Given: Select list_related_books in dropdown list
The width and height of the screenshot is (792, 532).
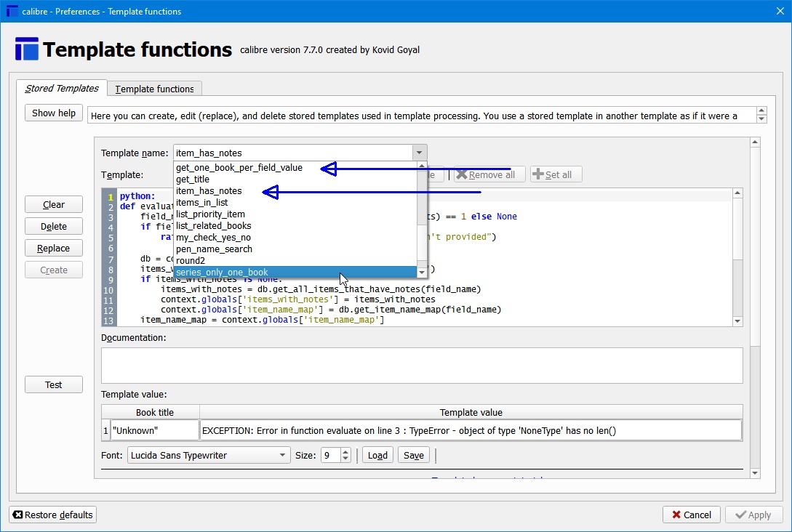Looking at the screenshot, I should click(x=213, y=226).
